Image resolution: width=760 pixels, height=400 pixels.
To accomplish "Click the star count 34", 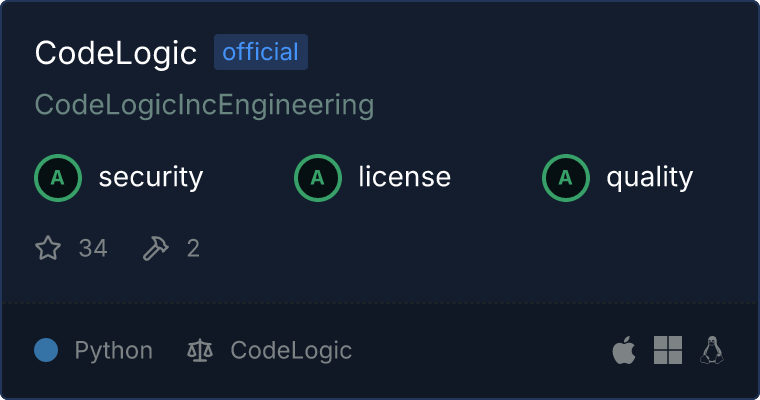I will tap(93, 248).
